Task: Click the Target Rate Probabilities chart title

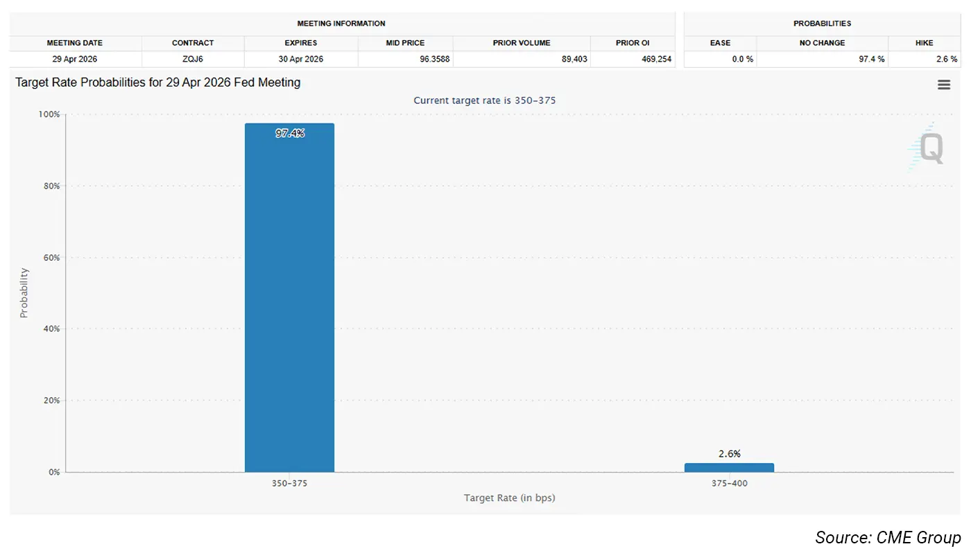Action: pyautogui.click(x=158, y=82)
